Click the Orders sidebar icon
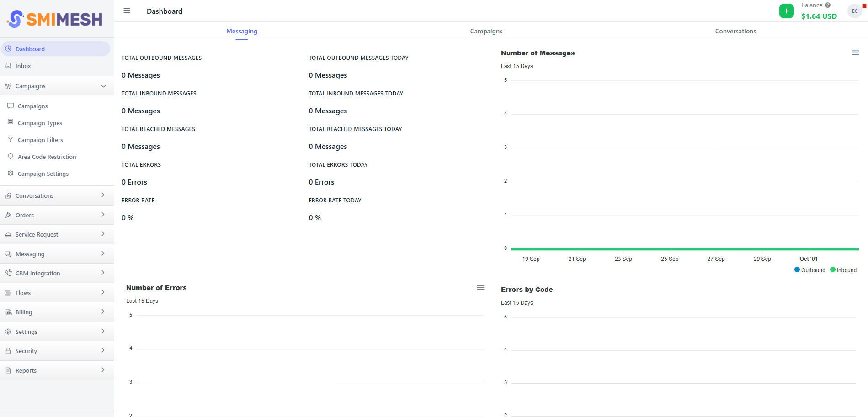This screenshot has height=417, width=868. point(8,215)
